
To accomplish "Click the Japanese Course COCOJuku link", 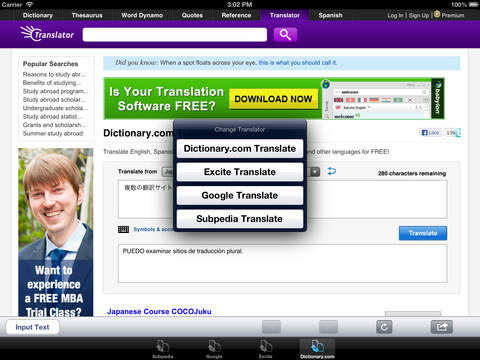I will click(x=159, y=311).
